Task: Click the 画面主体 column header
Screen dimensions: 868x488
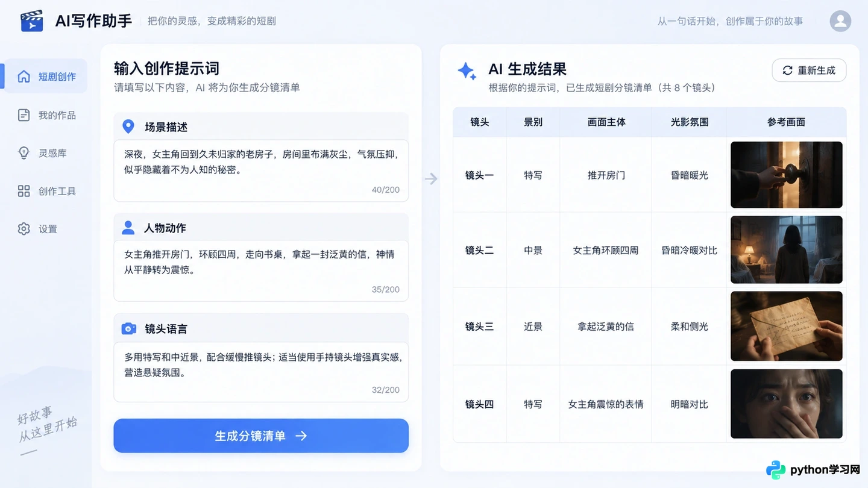Action: 606,122
